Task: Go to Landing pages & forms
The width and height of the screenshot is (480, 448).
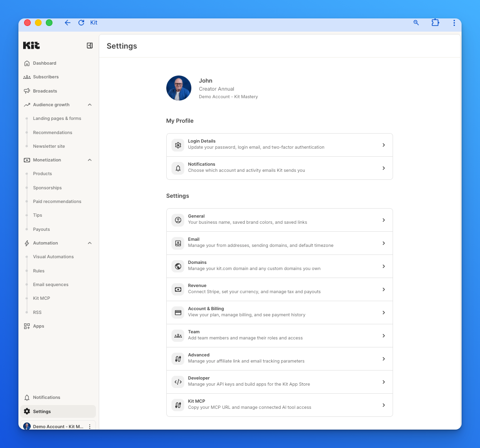Action: 57,118
